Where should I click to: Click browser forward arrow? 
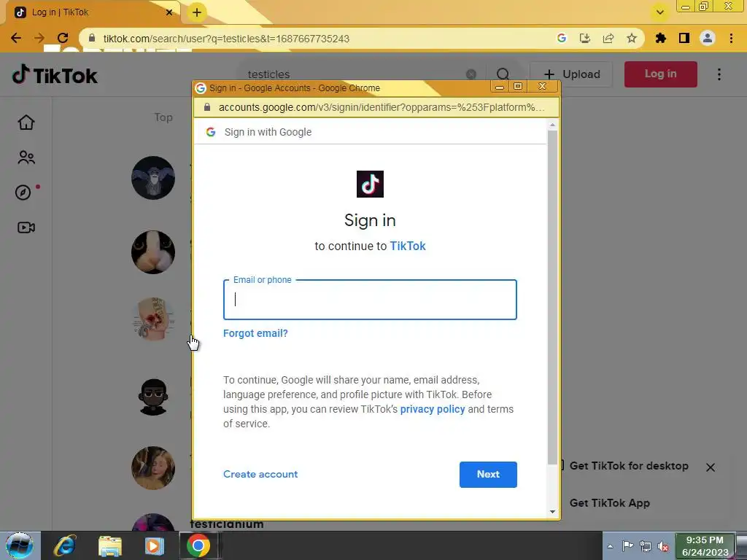click(x=39, y=38)
